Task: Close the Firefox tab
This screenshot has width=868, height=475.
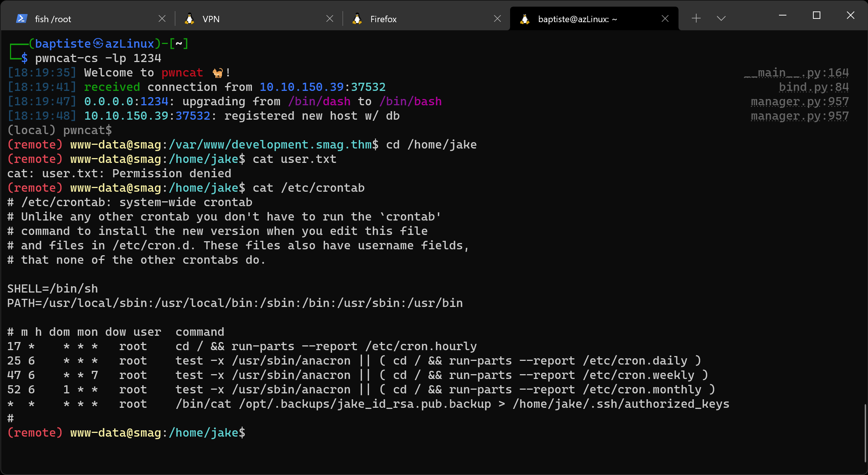Action: tap(498, 19)
